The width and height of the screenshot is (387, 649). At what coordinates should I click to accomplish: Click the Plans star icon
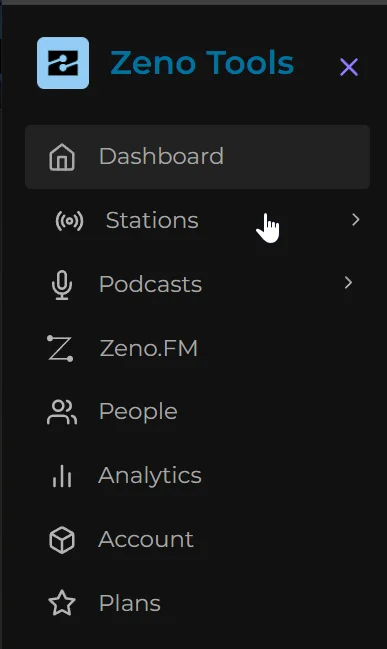click(62, 603)
